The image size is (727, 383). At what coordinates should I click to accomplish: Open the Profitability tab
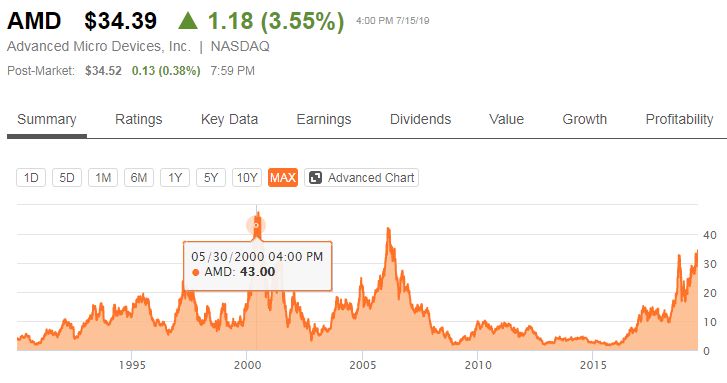tap(679, 120)
